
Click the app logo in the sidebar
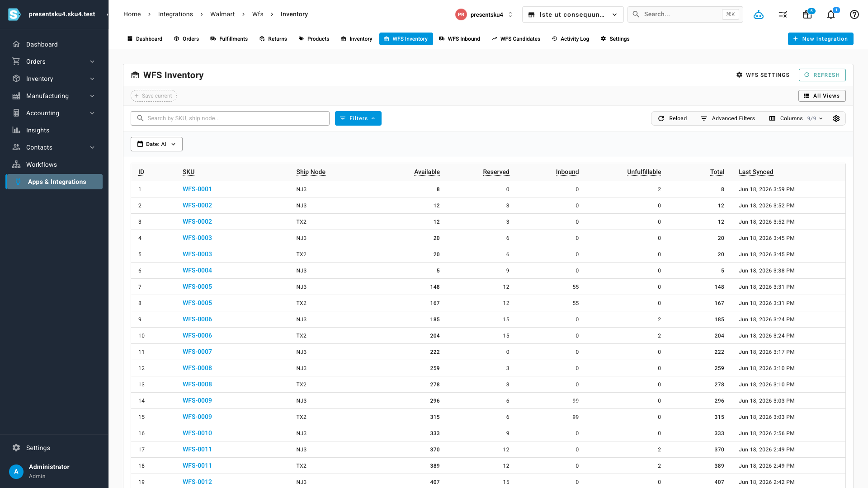pos(14,14)
